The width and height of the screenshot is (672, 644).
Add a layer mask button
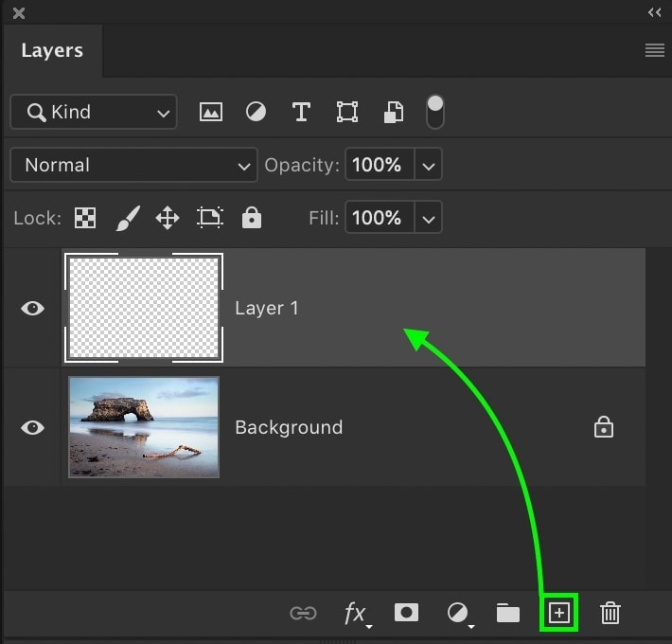pos(406,613)
